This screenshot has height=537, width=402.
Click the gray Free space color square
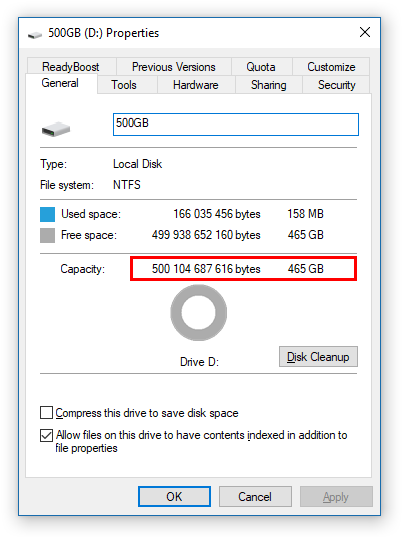[x=47, y=235]
